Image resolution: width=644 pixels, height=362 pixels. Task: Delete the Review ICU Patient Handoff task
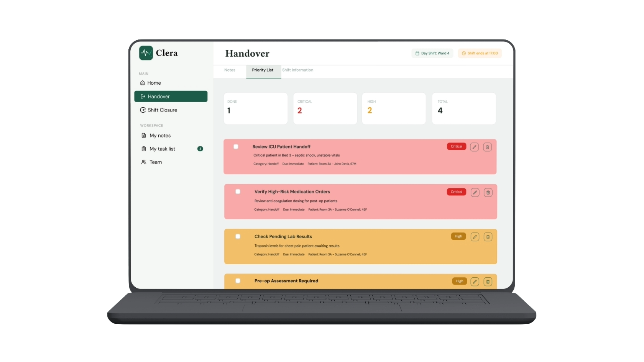[488, 147]
